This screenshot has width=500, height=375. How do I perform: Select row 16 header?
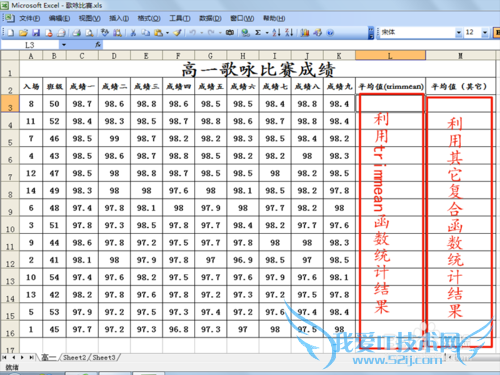coord(10,329)
